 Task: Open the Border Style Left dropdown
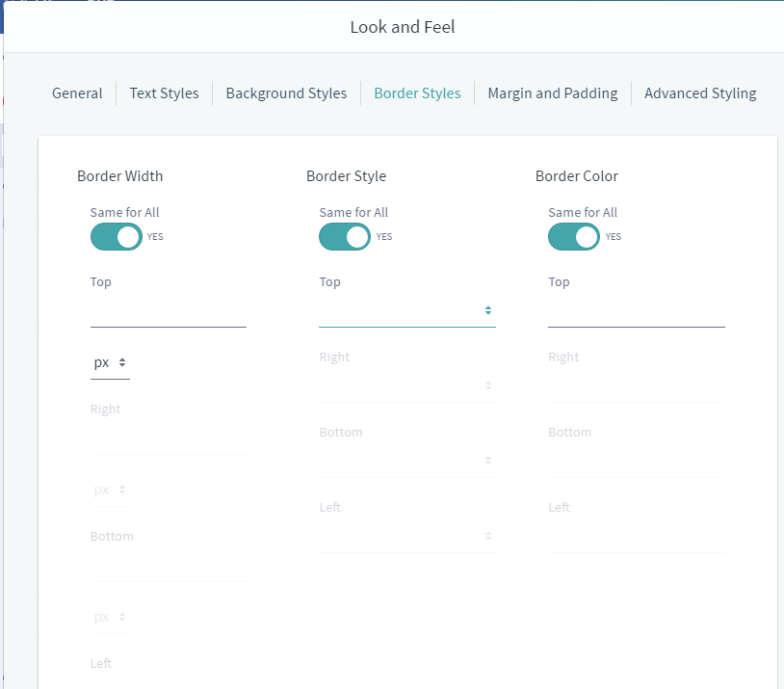tap(407, 536)
